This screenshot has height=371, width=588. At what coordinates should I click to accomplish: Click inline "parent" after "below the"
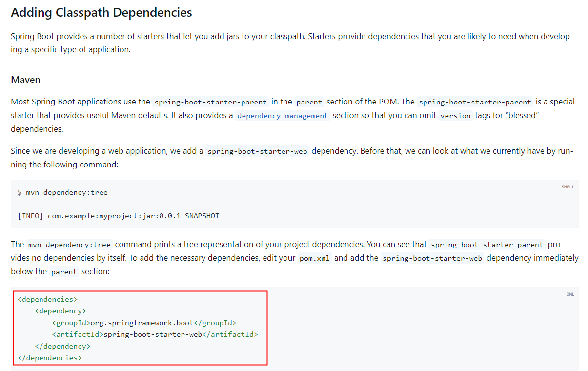coord(64,272)
